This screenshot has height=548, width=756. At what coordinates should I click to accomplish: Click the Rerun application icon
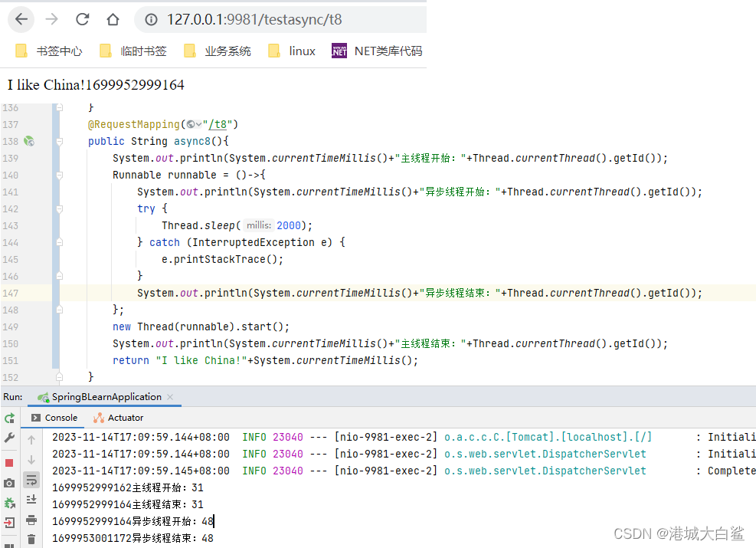[10, 419]
